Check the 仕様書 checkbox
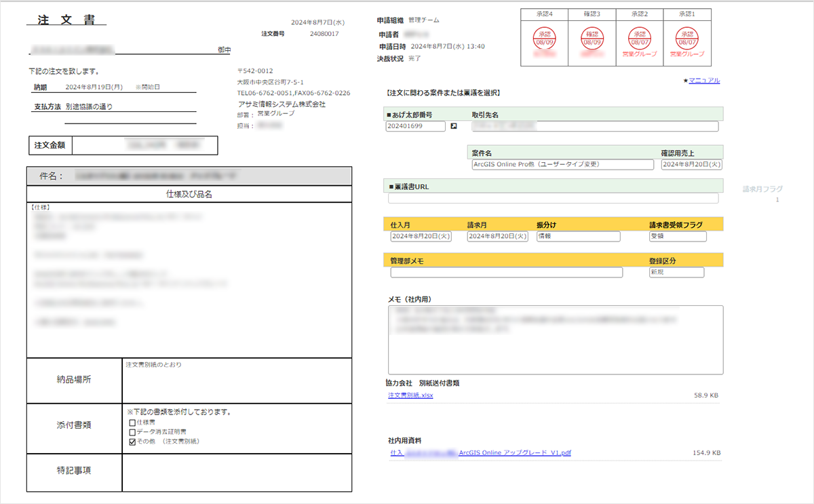 tap(132, 423)
